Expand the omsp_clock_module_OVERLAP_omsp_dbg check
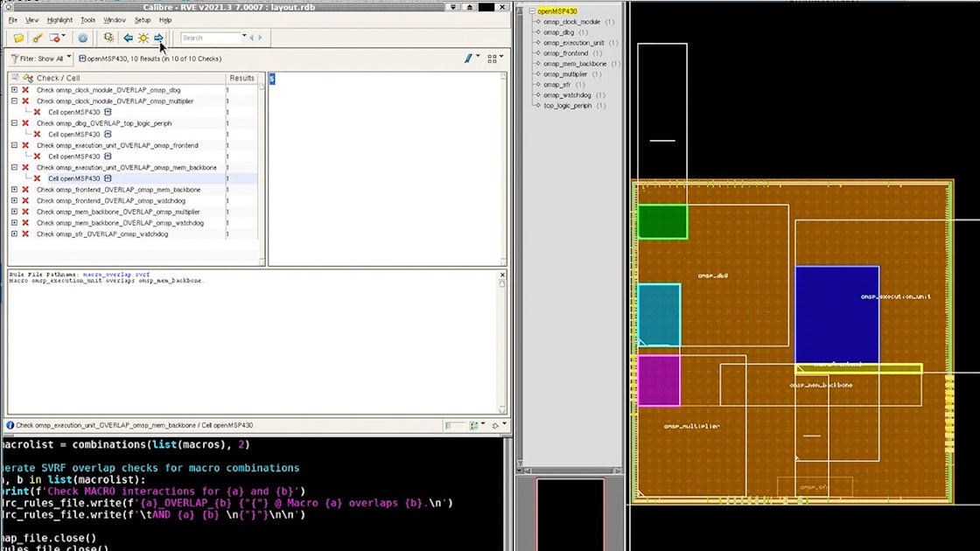 click(x=14, y=90)
